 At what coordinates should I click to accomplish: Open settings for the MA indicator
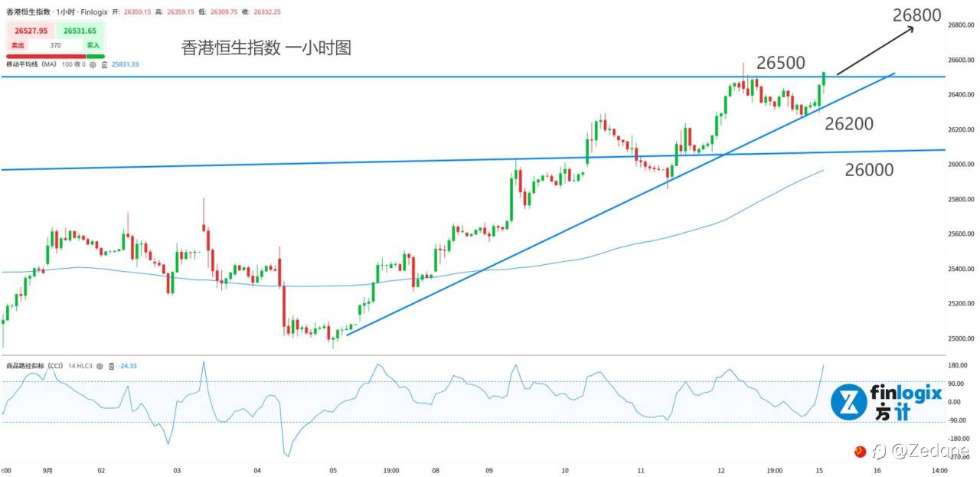coord(93,65)
